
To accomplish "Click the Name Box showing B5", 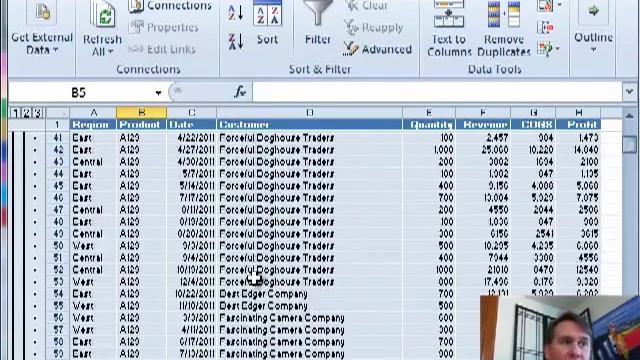I will point(80,93).
